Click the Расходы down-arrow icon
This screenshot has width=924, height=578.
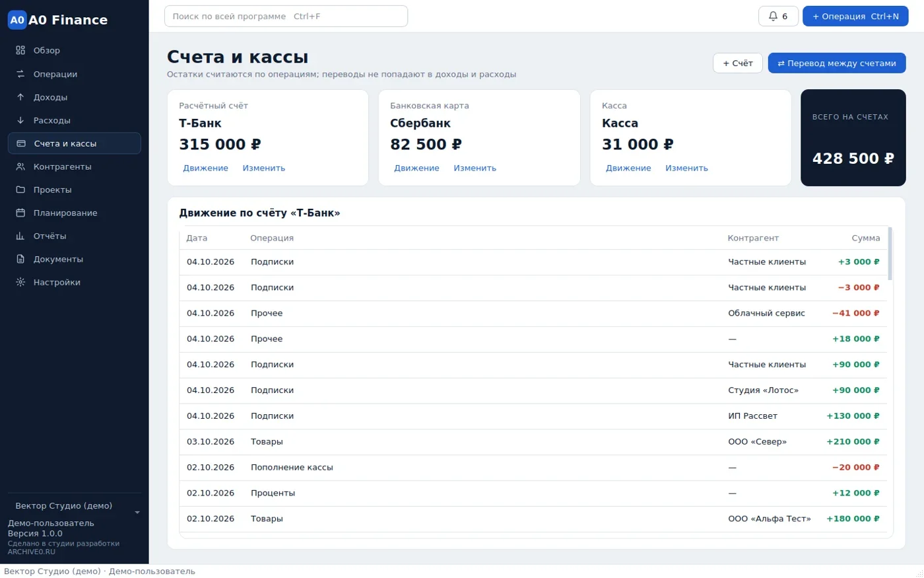coord(20,120)
